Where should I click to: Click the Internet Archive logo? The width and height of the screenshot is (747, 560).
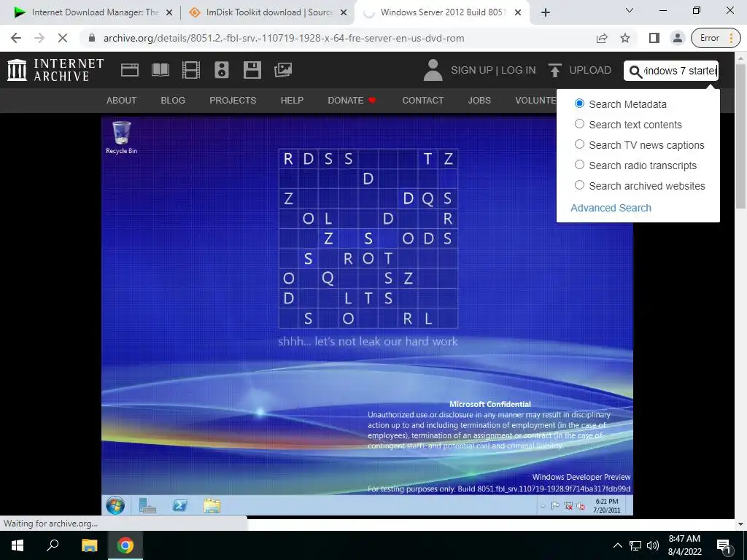point(55,70)
